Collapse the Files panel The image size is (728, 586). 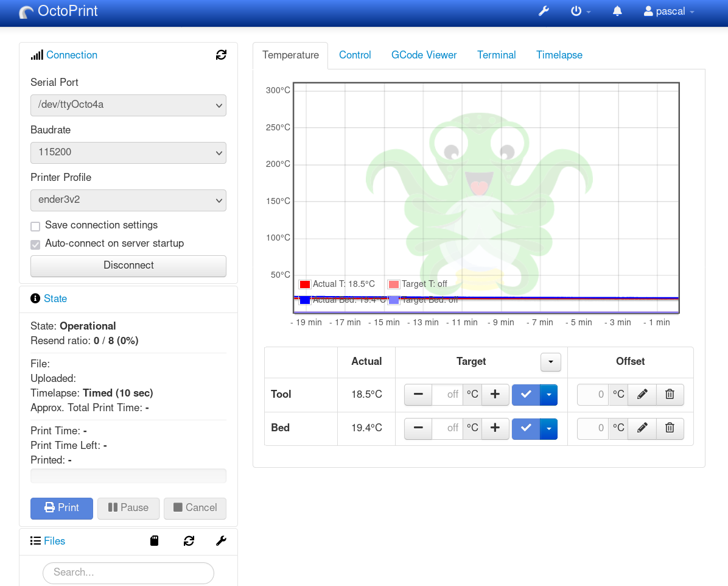(54, 541)
